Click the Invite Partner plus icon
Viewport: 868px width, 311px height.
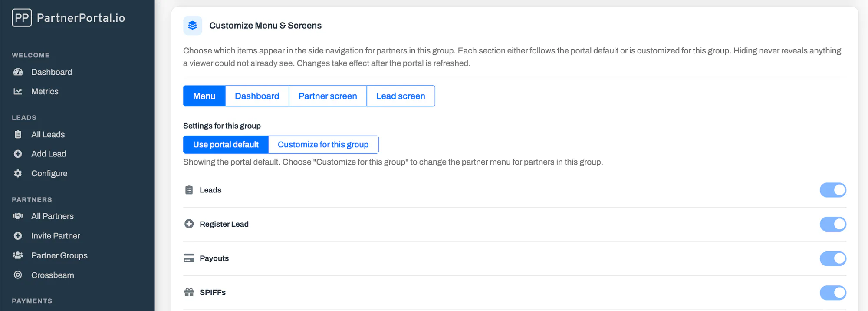tap(18, 236)
